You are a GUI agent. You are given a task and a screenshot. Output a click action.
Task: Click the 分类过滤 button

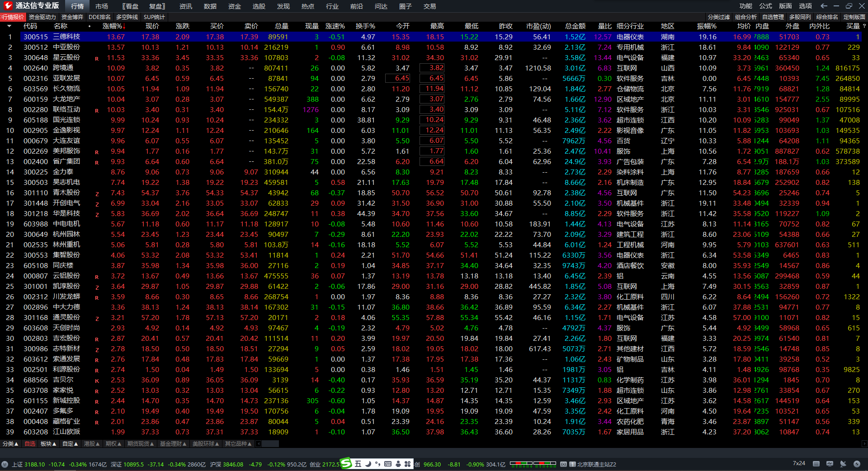pos(719,17)
